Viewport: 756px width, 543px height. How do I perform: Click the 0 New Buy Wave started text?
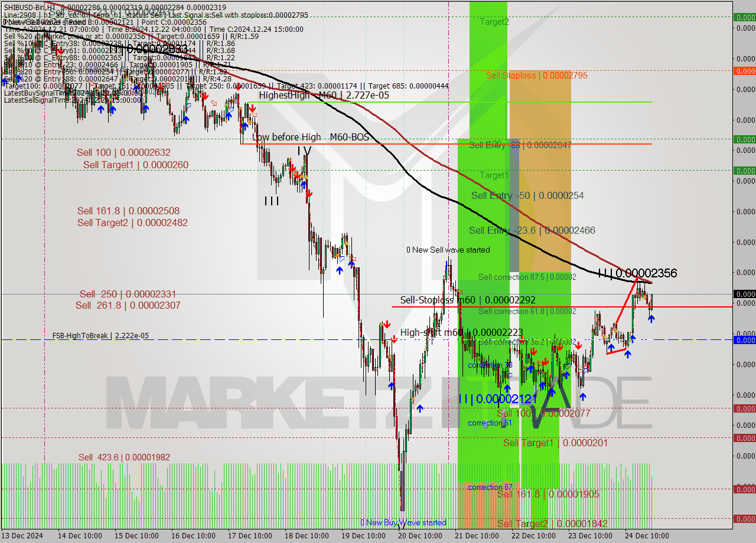click(x=403, y=522)
